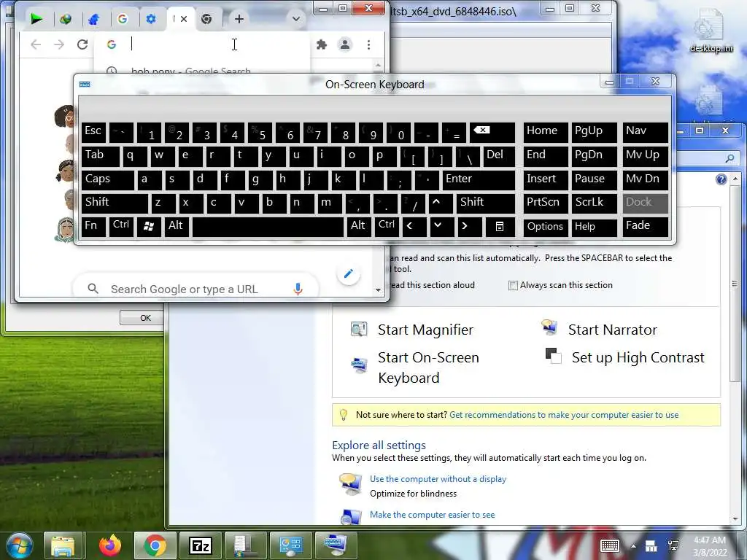Screen dimensions: 747x560
Task: Open Windows Start button
Action: [19, 545]
